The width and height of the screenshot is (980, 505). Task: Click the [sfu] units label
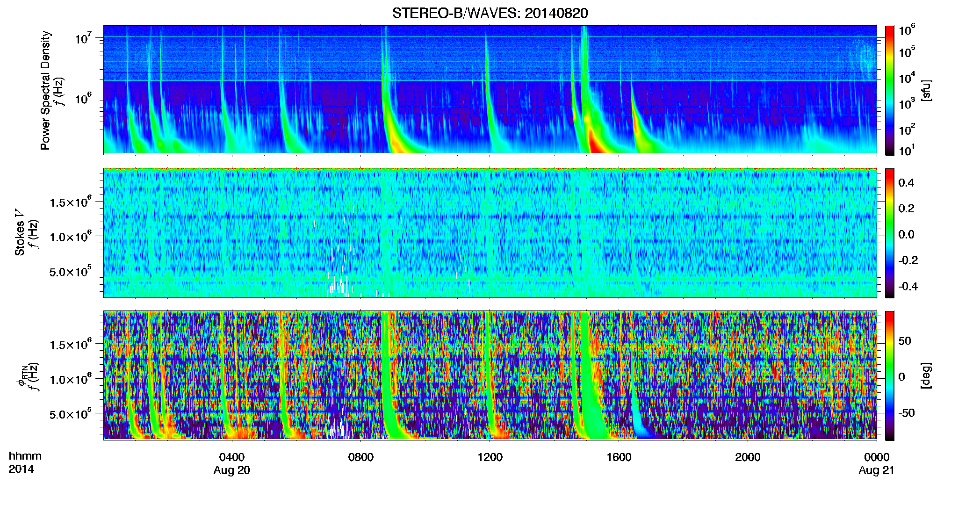click(926, 90)
